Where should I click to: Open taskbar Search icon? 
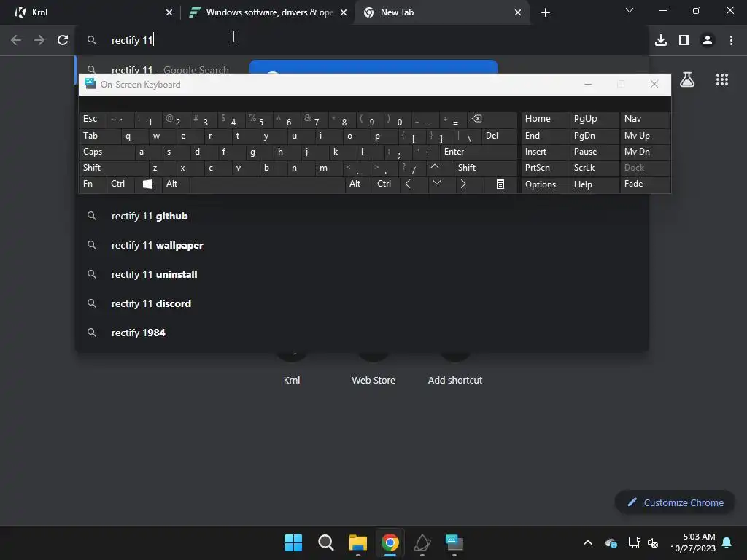click(x=326, y=542)
